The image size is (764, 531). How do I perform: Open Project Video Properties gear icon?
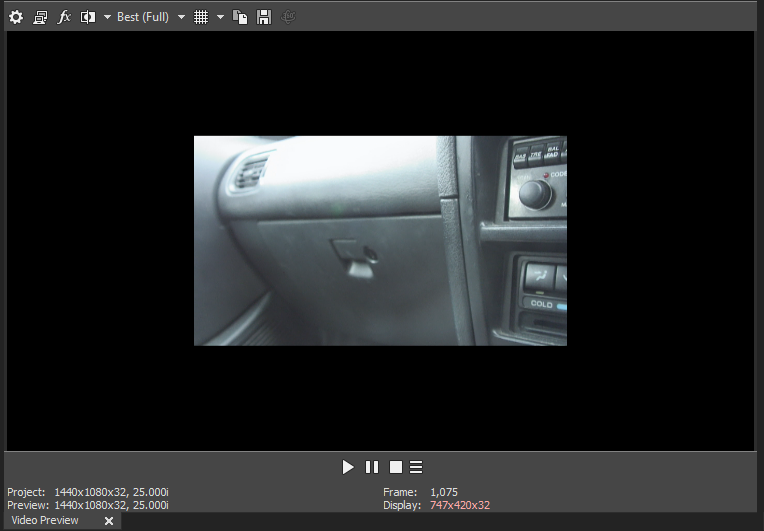(16, 18)
